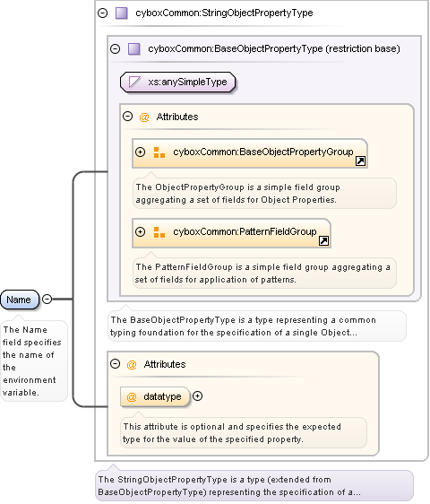This screenshot has height=504, width=430.
Task: Expand the BaseObjectPropertyGroup attribute group
Action: click(x=140, y=152)
